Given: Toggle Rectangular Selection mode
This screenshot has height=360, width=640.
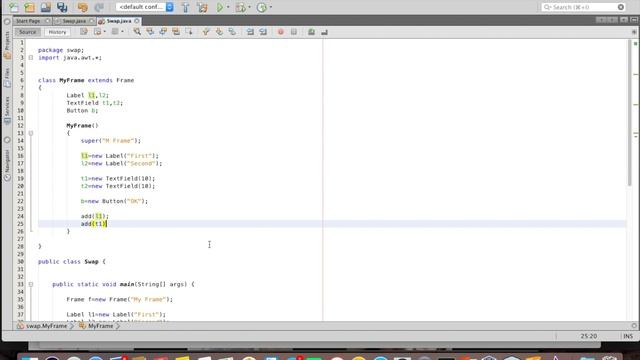Looking at the screenshot, I should click(189, 32).
